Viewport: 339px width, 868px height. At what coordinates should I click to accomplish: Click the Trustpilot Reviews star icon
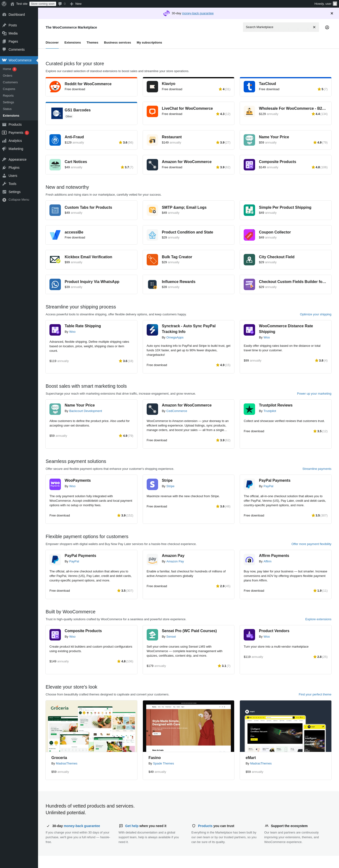[249, 409]
